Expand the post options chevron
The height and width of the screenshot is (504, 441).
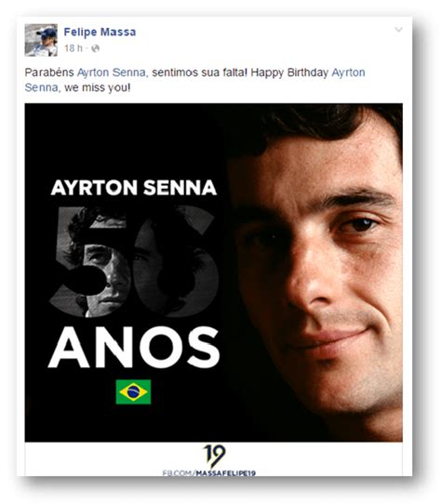pos(398,30)
